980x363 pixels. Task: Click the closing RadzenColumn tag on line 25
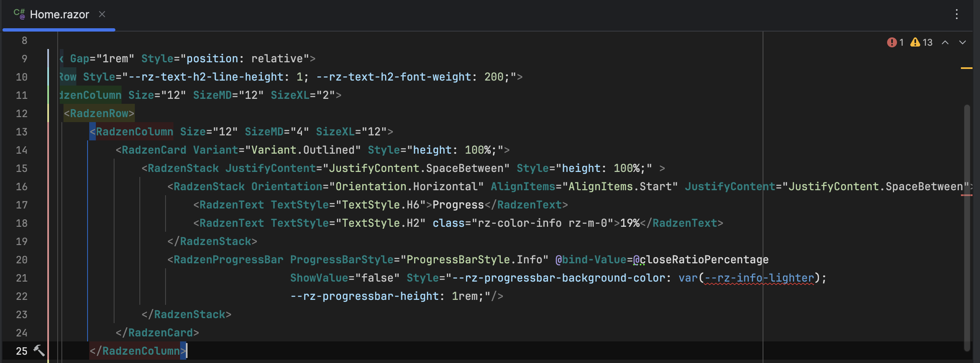click(x=138, y=351)
